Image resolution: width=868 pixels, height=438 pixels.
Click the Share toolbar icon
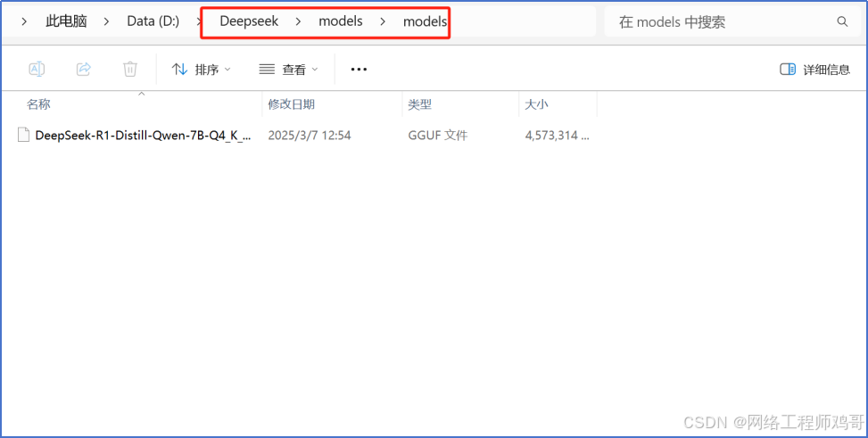[x=84, y=70]
